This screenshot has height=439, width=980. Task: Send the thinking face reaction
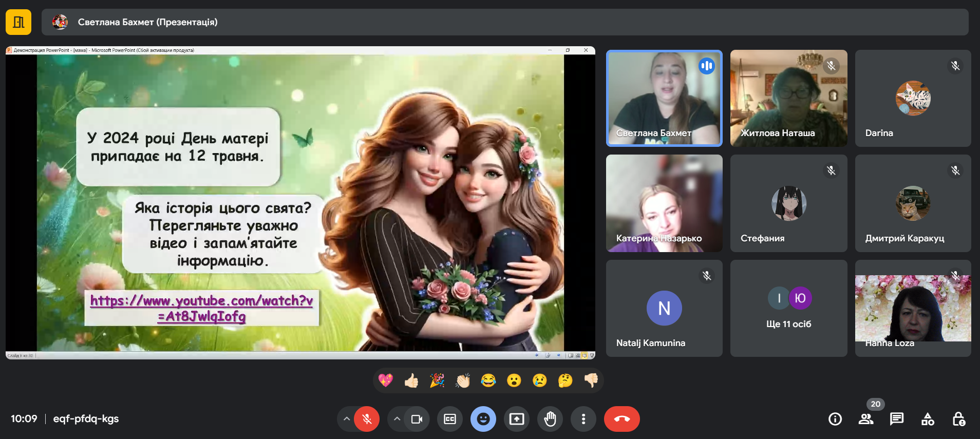[x=565, y=380]
